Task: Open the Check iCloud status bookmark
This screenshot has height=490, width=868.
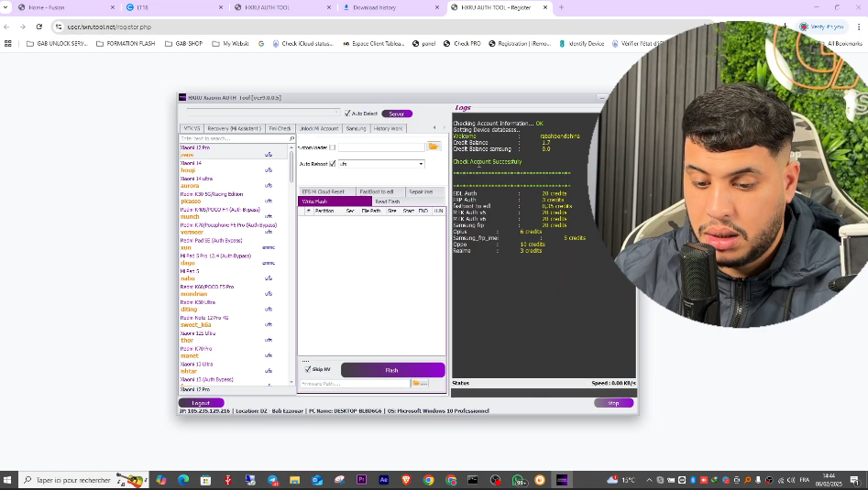Action: [x=302, y=43]
